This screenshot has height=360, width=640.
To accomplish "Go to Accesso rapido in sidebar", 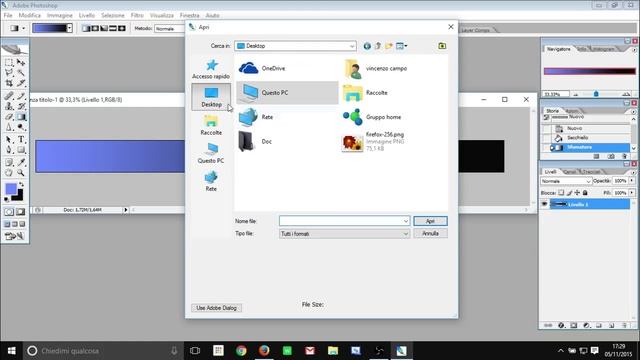I will (211, 69).
